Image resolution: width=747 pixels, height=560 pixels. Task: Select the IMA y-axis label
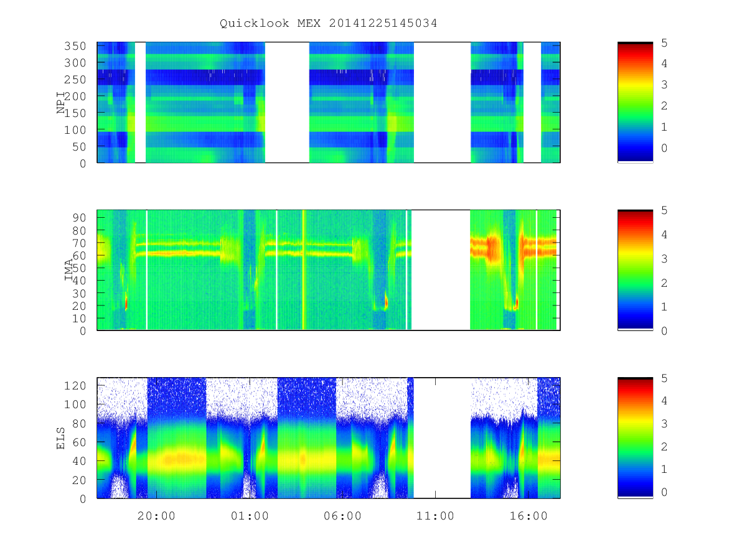(x=69, y=270)
